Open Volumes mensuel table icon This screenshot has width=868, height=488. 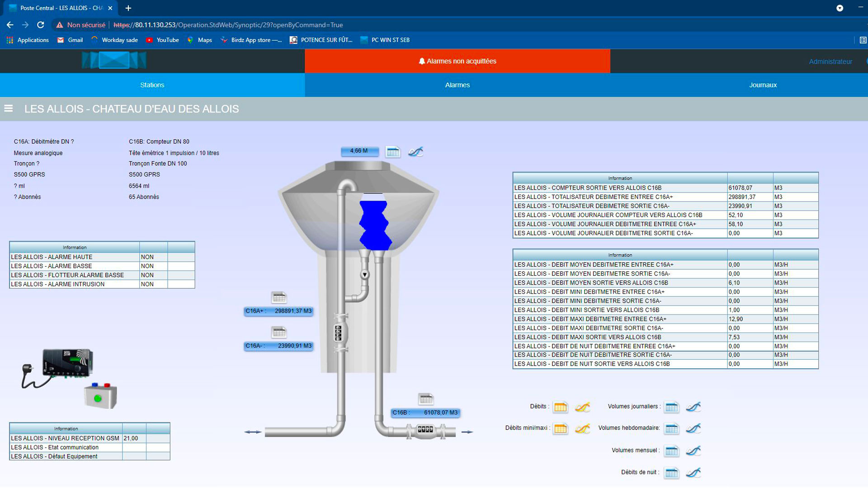pos(671,450)
